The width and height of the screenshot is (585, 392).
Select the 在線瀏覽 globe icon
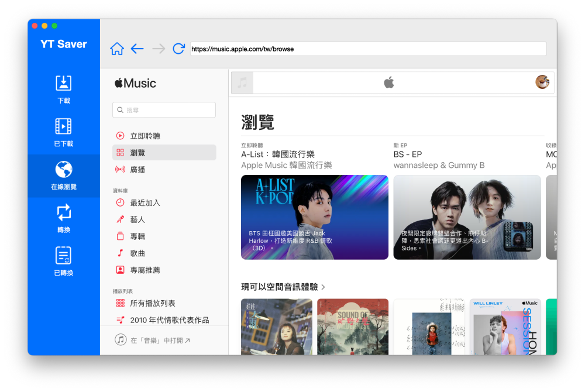[x=63, y=169]
